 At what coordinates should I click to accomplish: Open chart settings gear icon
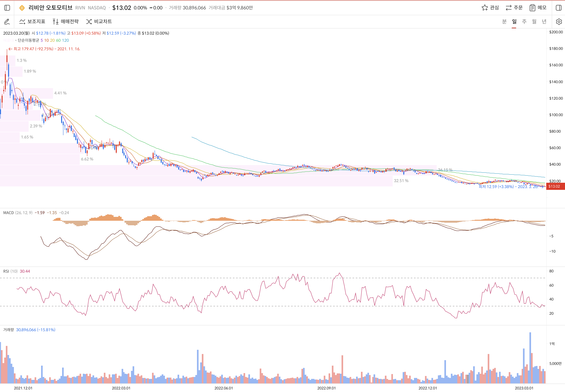click(559, 22)
